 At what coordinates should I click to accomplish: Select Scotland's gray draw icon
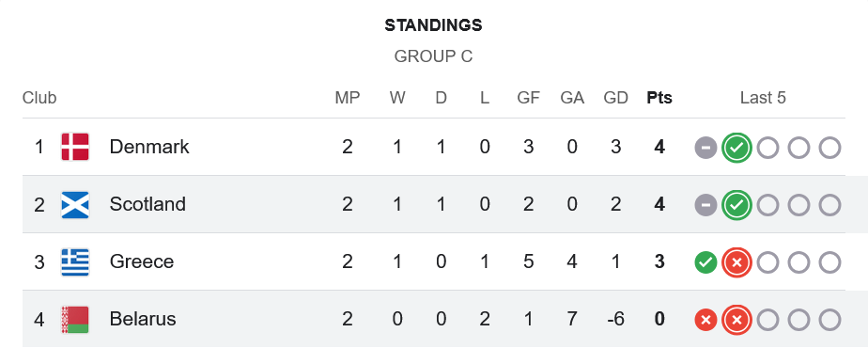(x=705, y=206)
